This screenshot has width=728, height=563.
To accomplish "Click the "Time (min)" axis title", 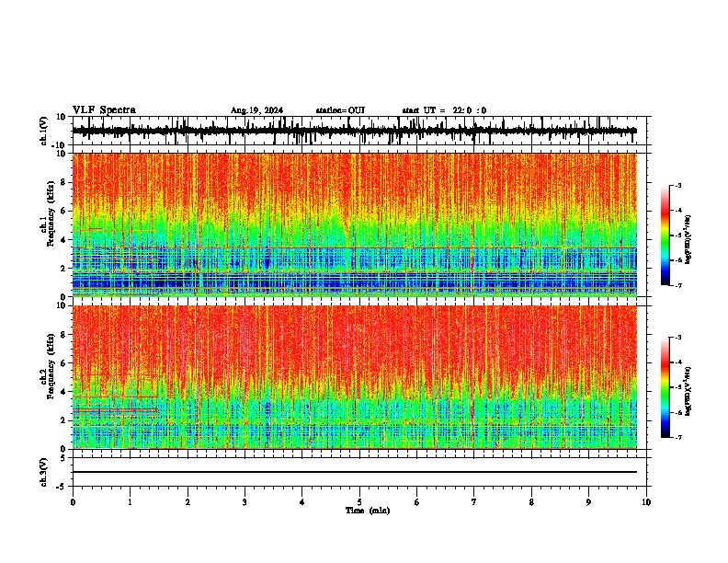I will pyautogui.click(x=368, y=511).
